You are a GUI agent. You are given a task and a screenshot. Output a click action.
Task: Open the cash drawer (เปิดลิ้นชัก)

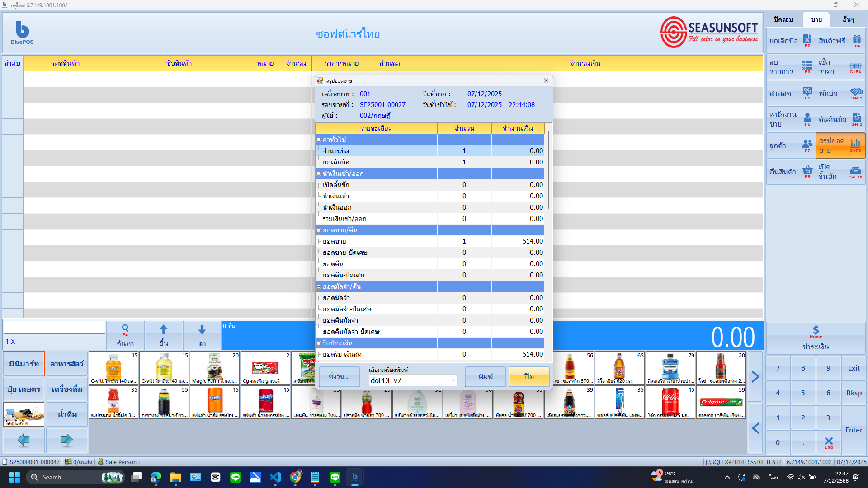coord(841,172)
